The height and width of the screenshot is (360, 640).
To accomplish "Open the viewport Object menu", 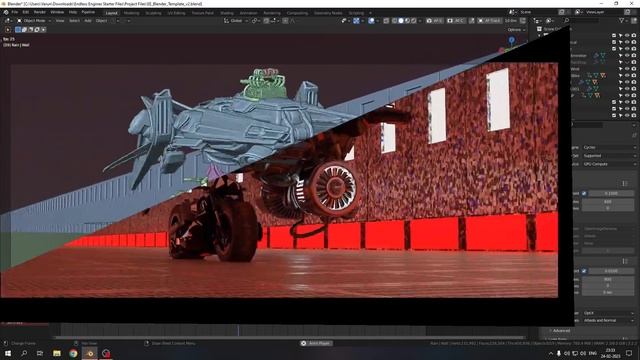I will point(101,20).
